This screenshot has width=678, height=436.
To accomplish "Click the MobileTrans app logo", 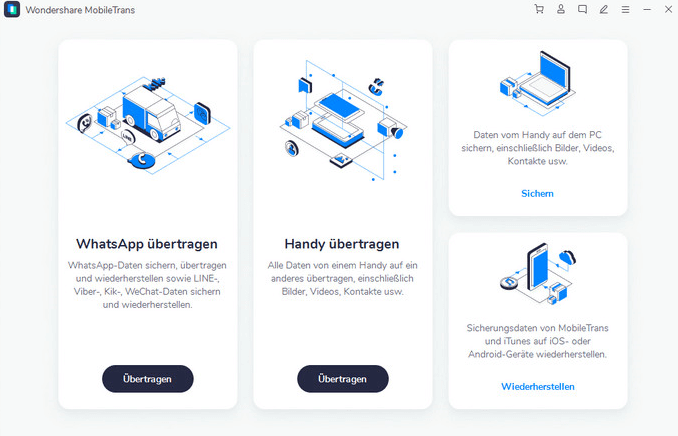I will 12,10.
